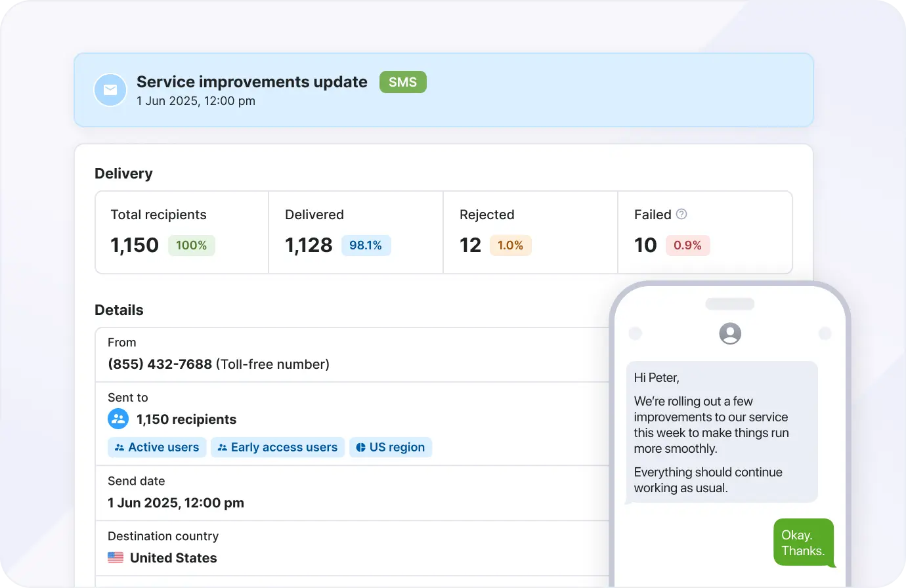Click the toll-free number (855) 432-7688

coord(160,364)
